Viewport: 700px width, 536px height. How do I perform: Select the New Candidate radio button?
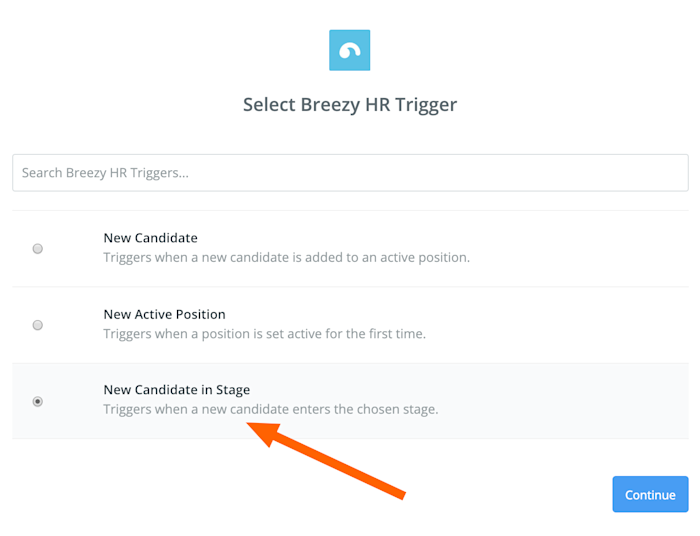tap(38, 249)
